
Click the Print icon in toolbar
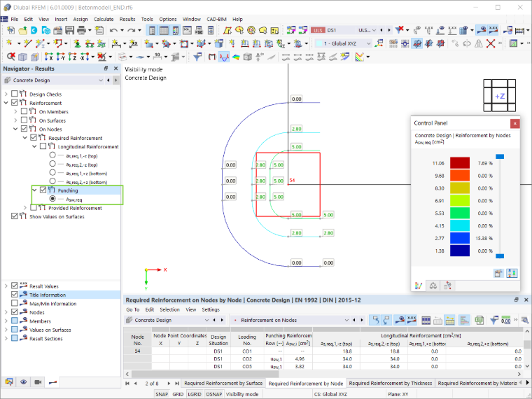click(x=81, y=30)
